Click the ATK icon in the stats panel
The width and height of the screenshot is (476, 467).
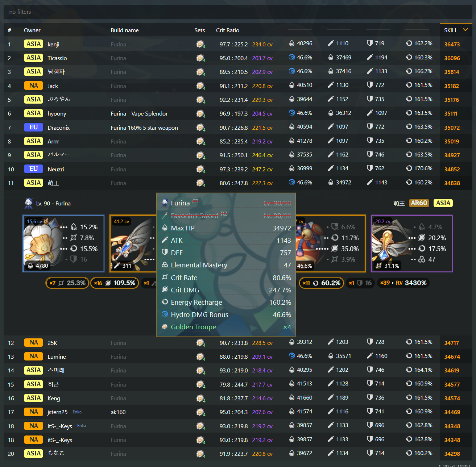(165, 240)
